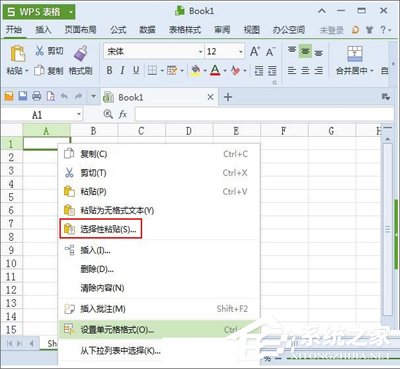Expand the font color dropdown arrow
This screenshot has width=400, height=369.
(225, 71)
